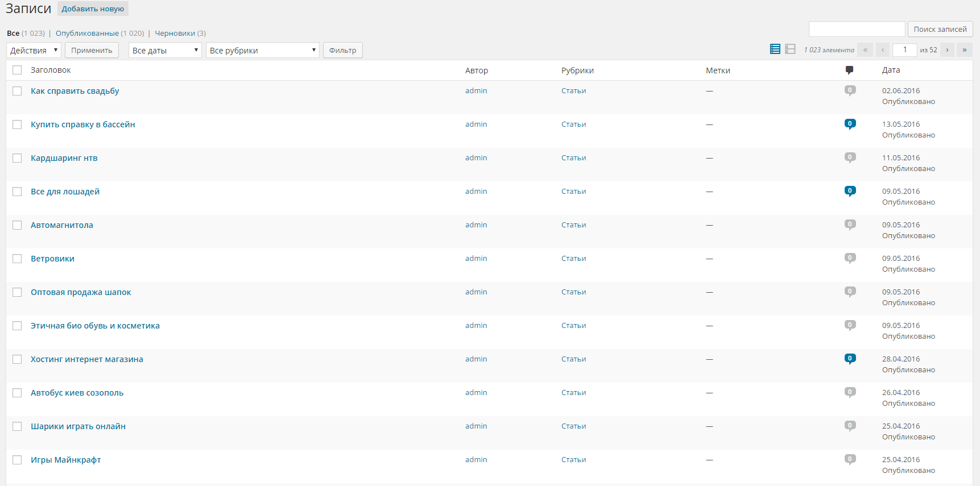The height and width of the screenshot is (486, 980).
Task: Open admin author link for Кардшаринг нтв
Action: point(476,158)
